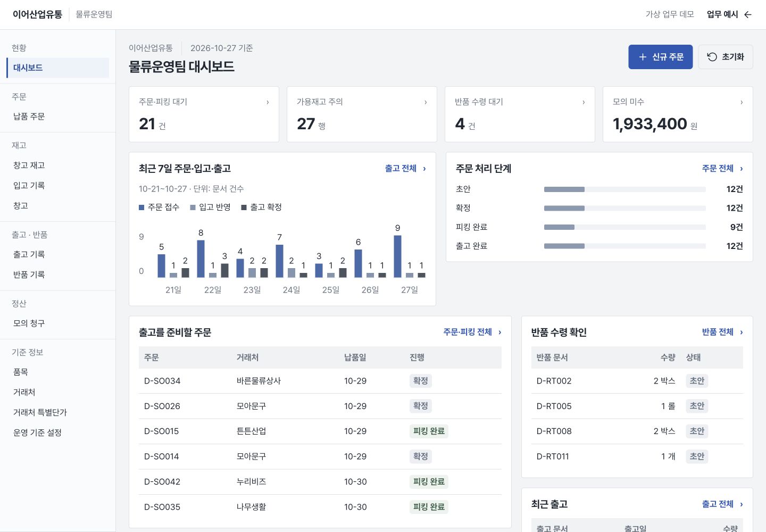Open 품목 master data page
Viewport: 766px width, 532px height.
(x=57, y=372)
